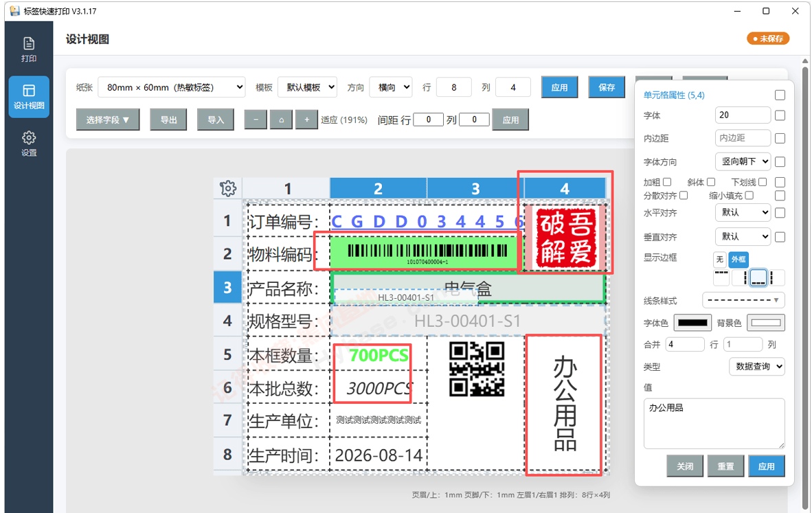Select column header 2

pos(378,188)
